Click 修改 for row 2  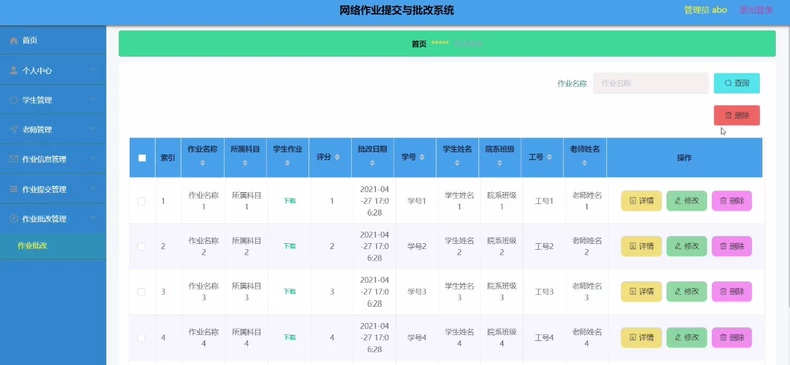[x=687, y=247]
